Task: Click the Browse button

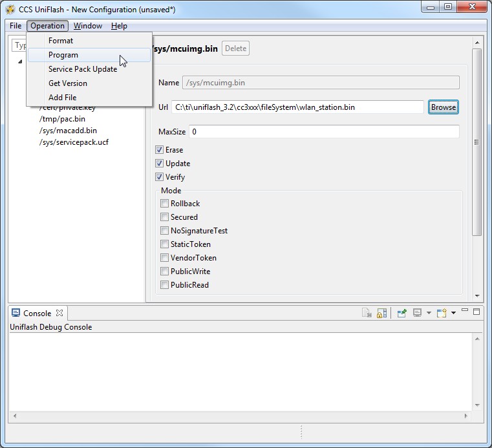Action: [x=444, y=107]
